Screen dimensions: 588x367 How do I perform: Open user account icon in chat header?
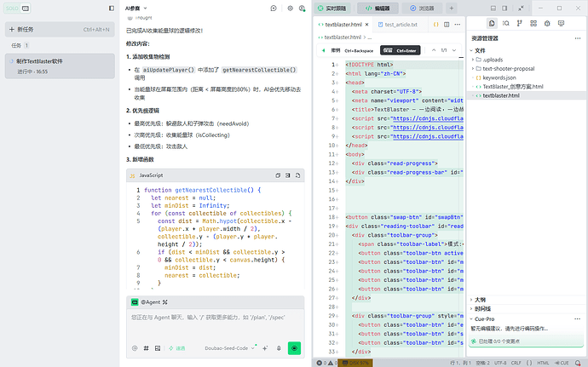(x=302, y=9)
